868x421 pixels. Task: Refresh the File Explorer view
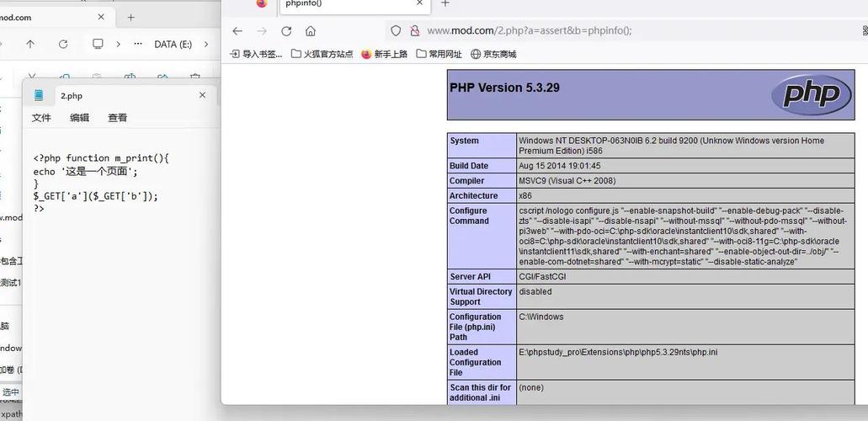pos(63,45)
